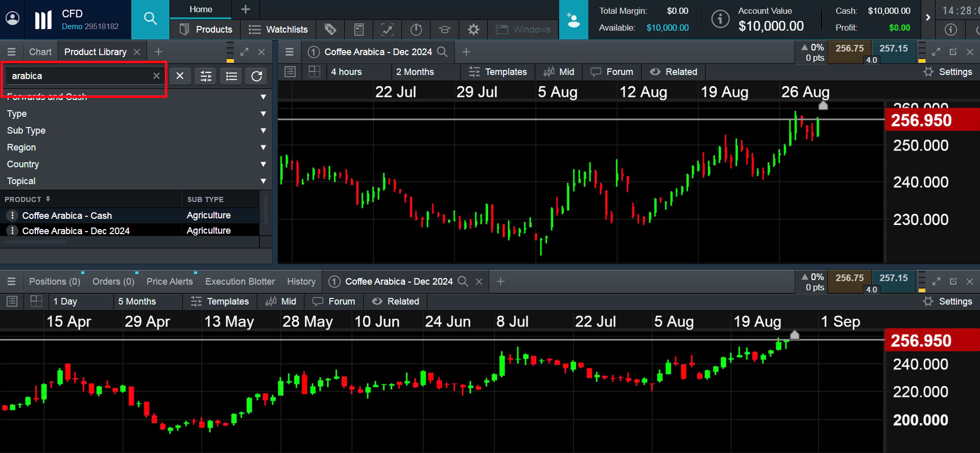
Task: Expand the Region filter dropdown
Action: coord(263,147)
